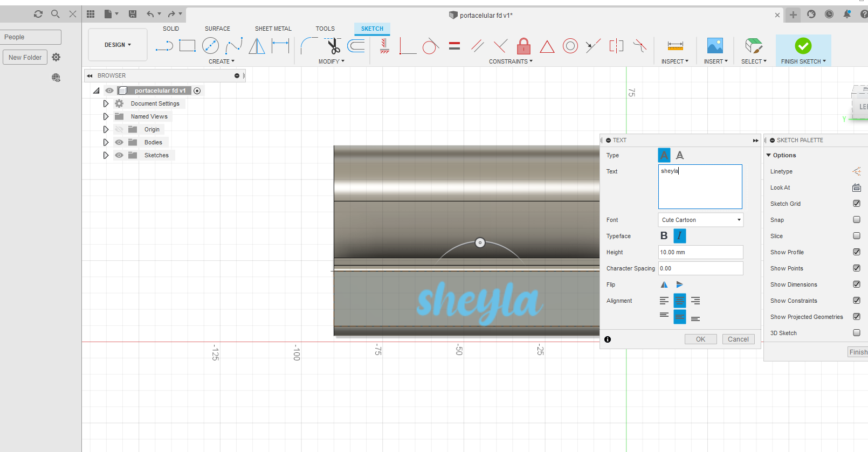The image size is (868, 452).
Task: Click the Save icon
Action: [x=133, y=14]
